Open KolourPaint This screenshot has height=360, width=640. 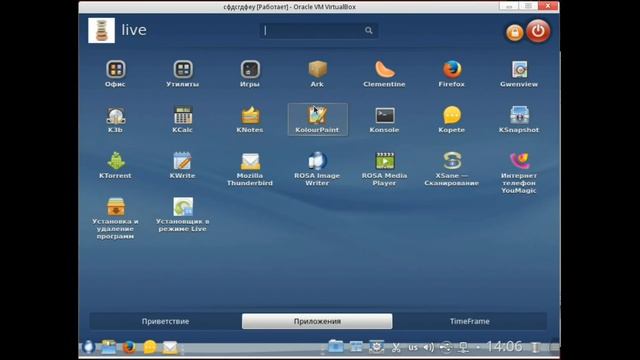(318, 120)
